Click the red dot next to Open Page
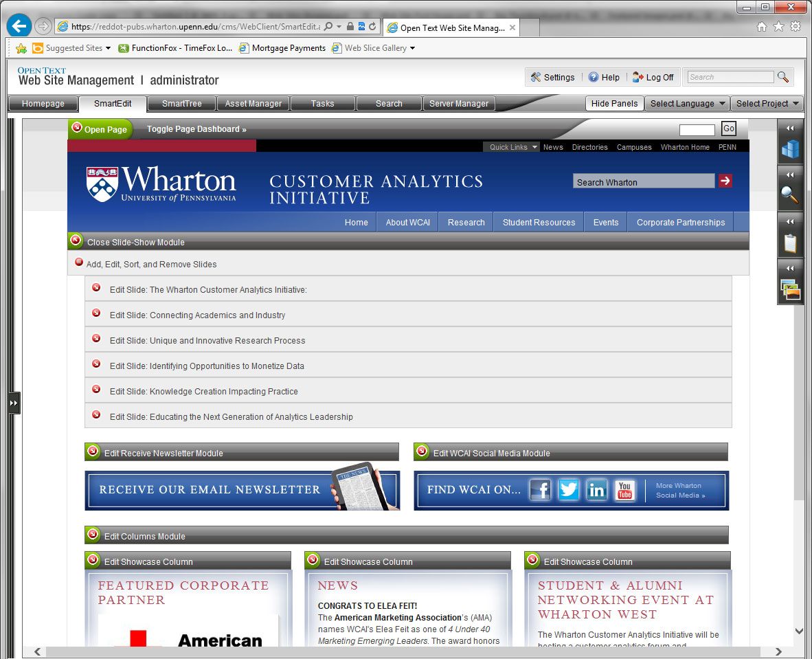Viewport: 812px width, 659px height. point(77,127)
